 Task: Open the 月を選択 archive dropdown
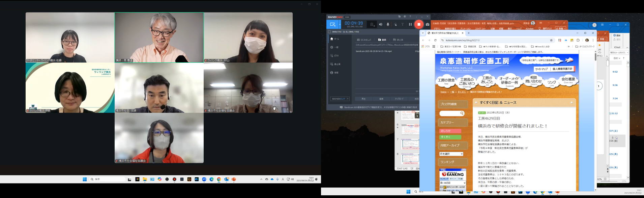[x=451, y=154]
